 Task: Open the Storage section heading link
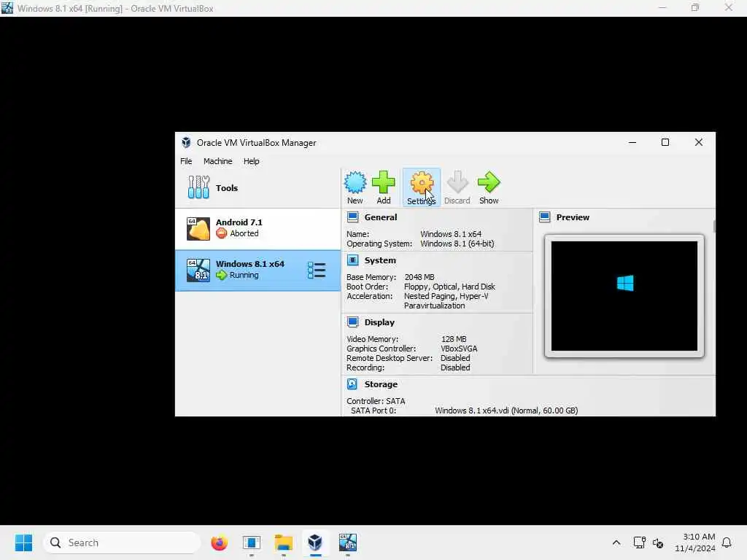381,384
